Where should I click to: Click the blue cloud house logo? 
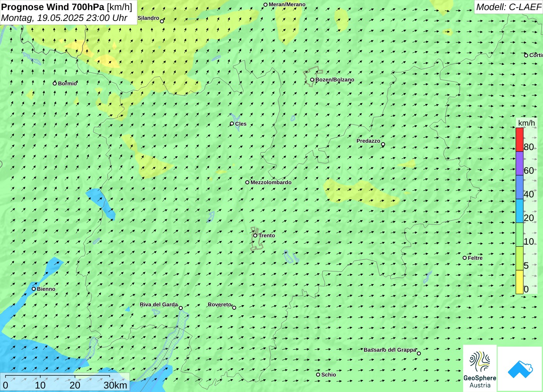520,369
